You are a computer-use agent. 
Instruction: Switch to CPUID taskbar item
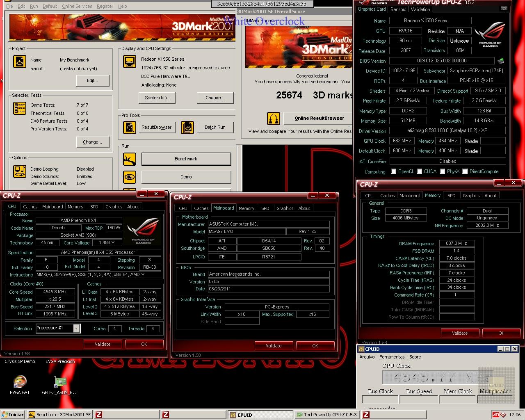[x=260, y=415]
